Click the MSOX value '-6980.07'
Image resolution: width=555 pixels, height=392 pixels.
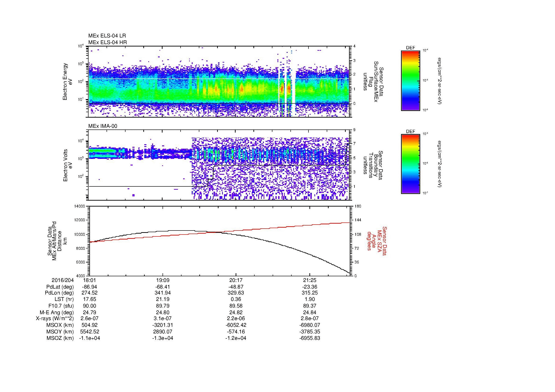[310, 325]
